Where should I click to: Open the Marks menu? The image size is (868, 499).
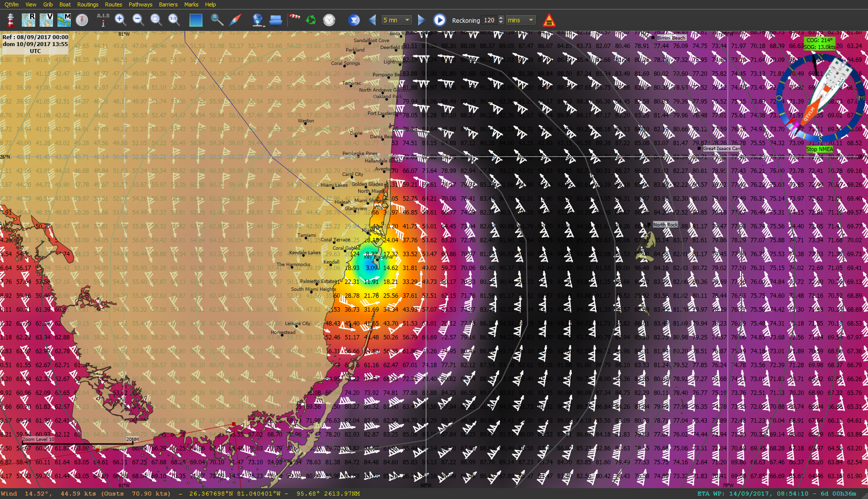191,4
